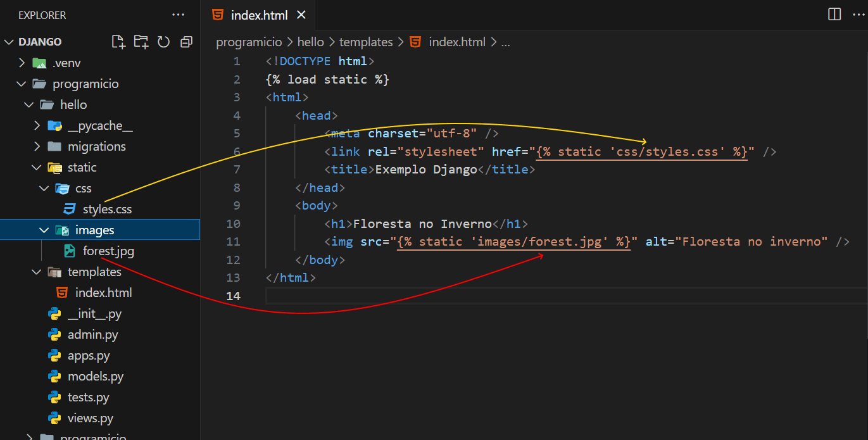Collapse the static folder chevron
This screenshot has height=440, width=868.
(37, 167)
